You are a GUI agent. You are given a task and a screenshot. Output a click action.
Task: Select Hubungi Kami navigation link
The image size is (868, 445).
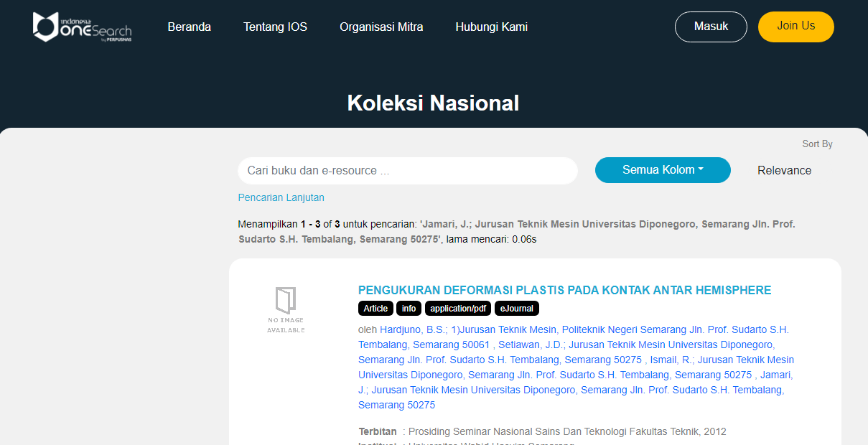[491, 27]
